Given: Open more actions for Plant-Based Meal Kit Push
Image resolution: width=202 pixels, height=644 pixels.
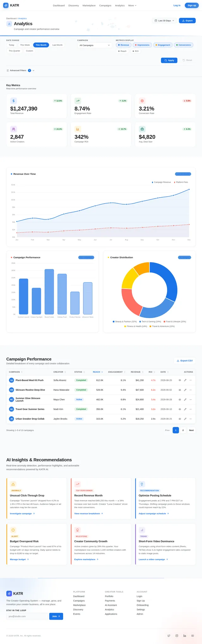Looking at the screenshot, I should (x=191, y=380).
